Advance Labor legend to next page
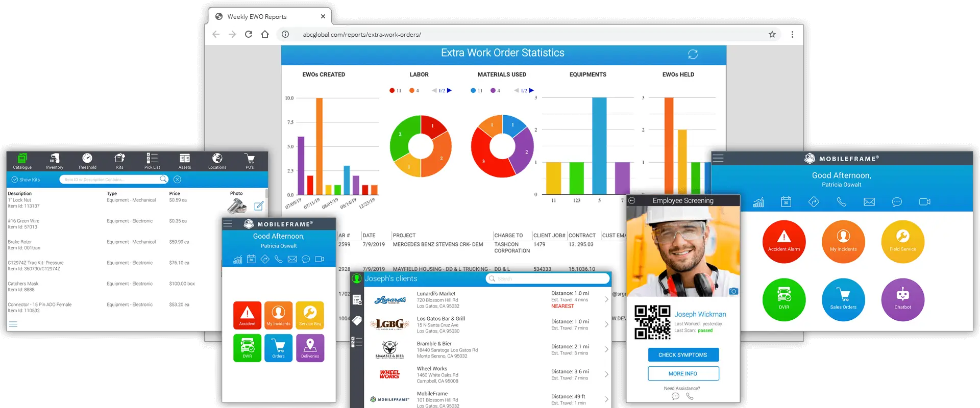Image resolution: width=980 pixels, height=408 pixels. tap(449, 90)
